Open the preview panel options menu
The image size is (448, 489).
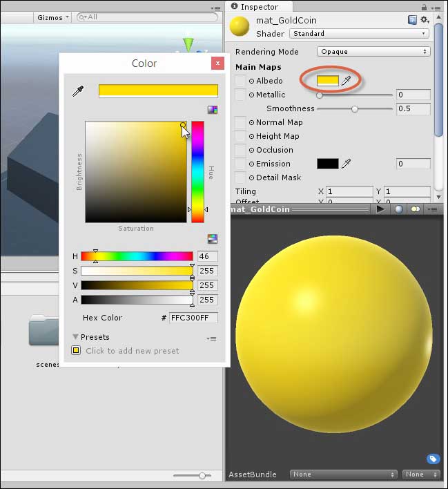click(432, 209)
